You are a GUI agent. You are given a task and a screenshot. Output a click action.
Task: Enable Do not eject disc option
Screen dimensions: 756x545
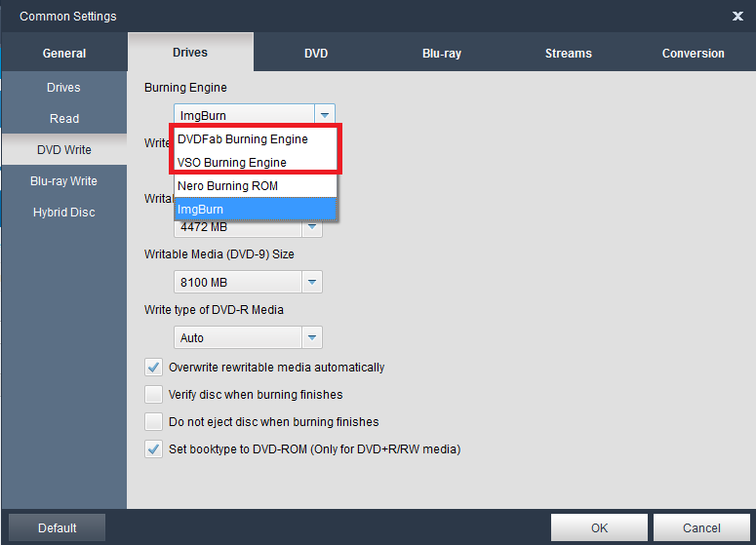[x=154, y=421]
